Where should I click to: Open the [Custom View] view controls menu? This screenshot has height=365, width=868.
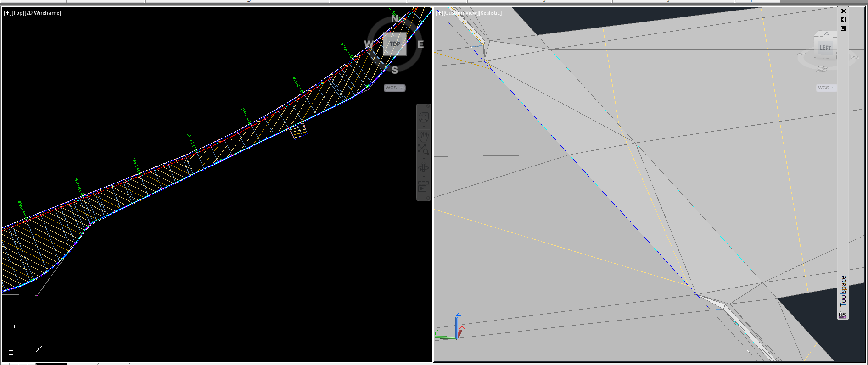[460, 13]
